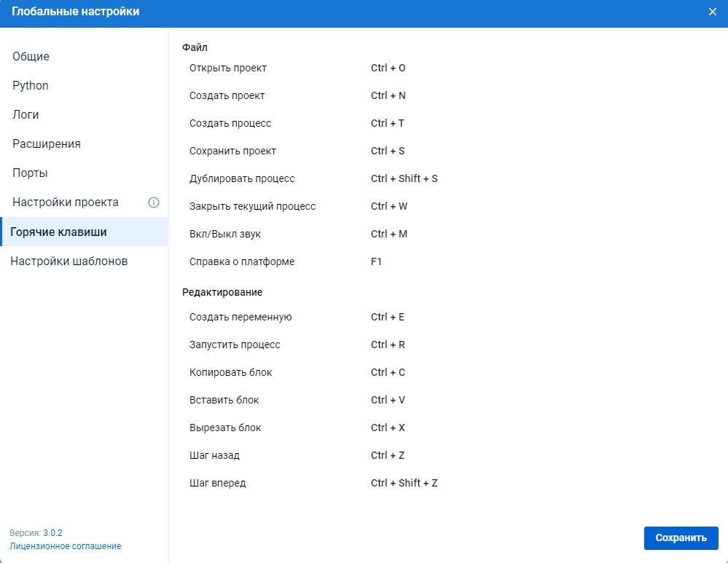Click the Ctrl + Shift + S shortcut
Screen dimensions: 728x563
coord(404,178)
